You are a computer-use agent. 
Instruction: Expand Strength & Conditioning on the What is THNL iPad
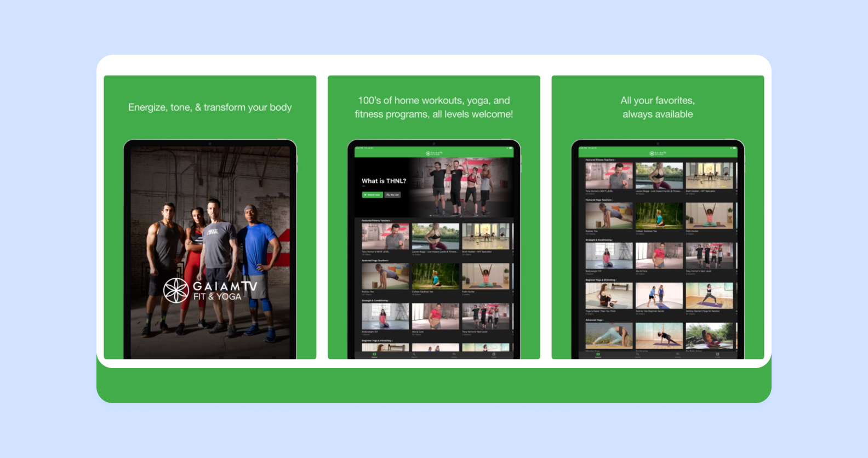pos(376,301)
